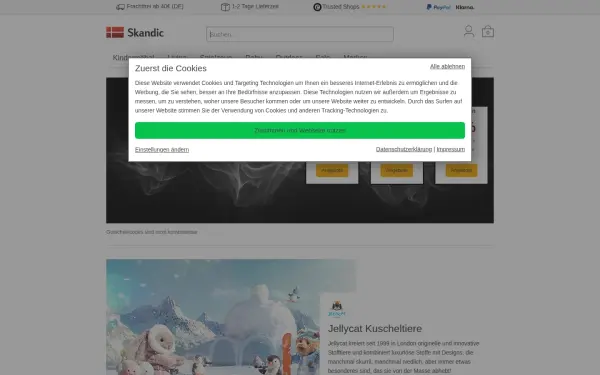Click the delivery truck shipping icon
600x375 pixels.
[x=120, y=7]
